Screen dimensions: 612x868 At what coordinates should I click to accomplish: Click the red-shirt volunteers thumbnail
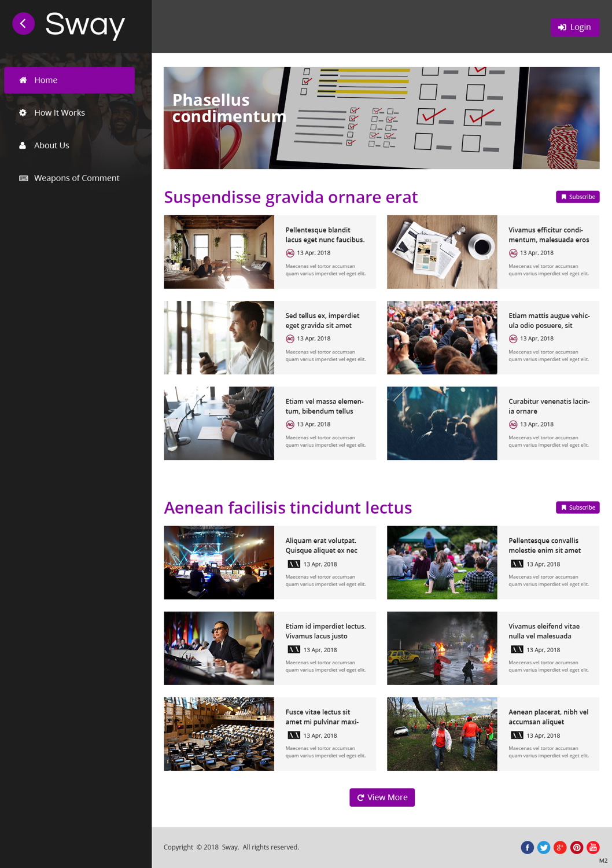tap(442, 734)
